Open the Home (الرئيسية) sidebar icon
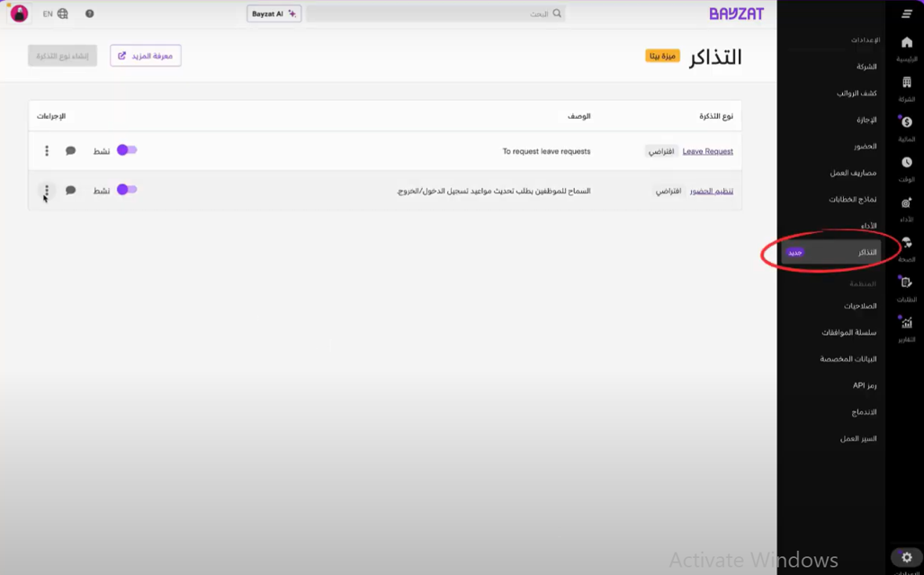 click(x=906, y=43)
